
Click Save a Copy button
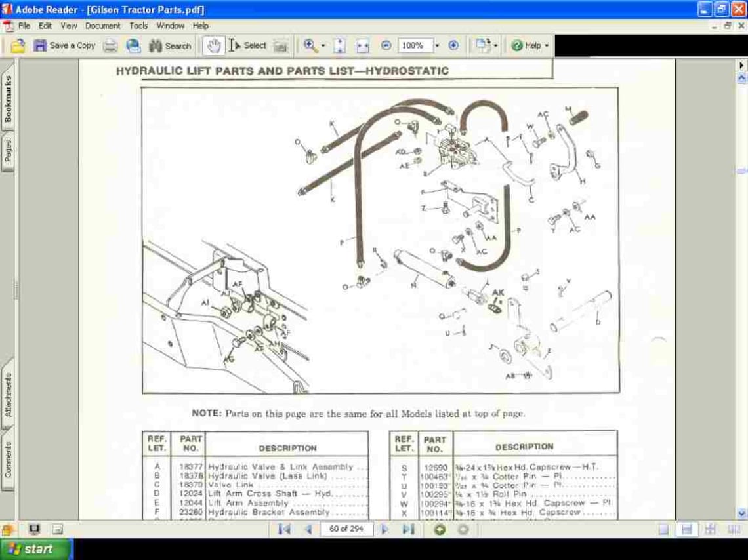pyautogui.click(x=64, y=46)
